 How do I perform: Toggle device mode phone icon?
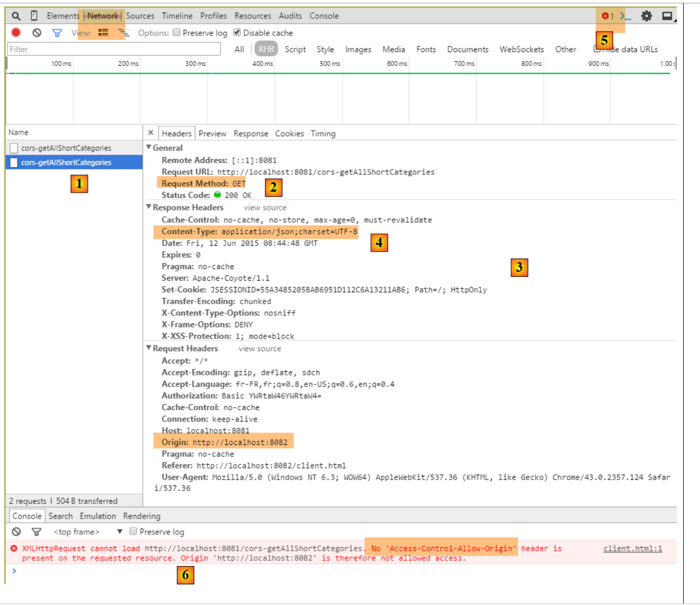tap(34, 16)
